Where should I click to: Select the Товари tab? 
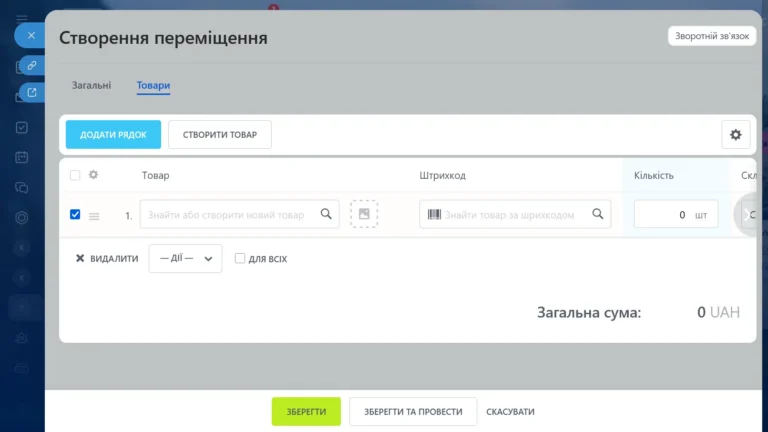pos(153,85)
